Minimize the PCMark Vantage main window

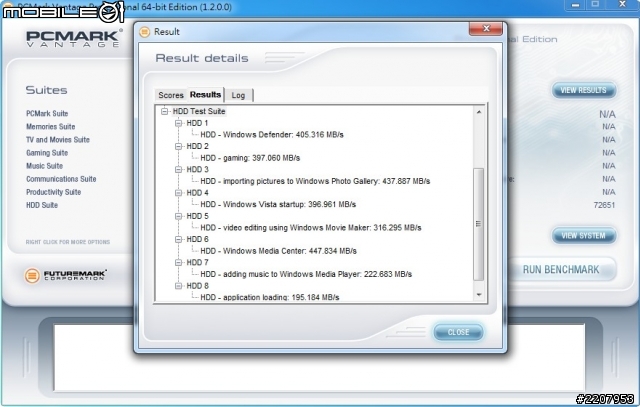[x=576, y=5]
